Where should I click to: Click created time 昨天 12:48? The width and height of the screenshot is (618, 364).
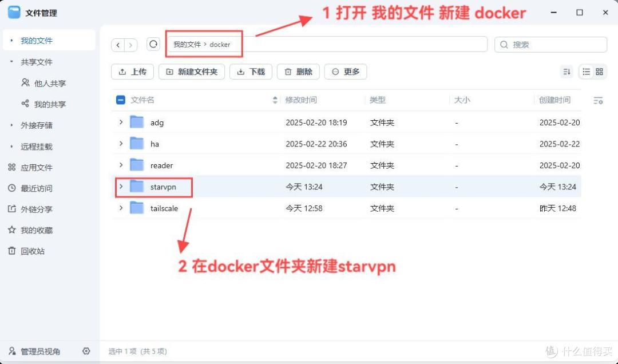[558, 208]
